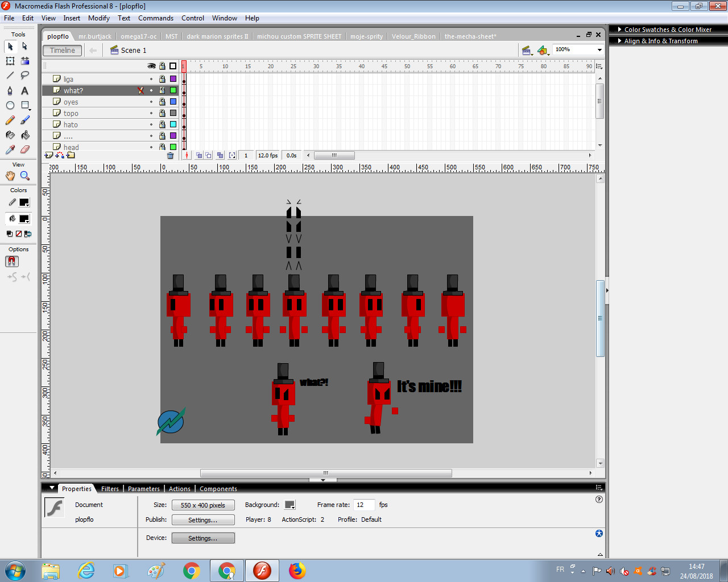The image size is (728, 582).
Task: Unlock the topo layer
Action: click(x=162, y=113)
